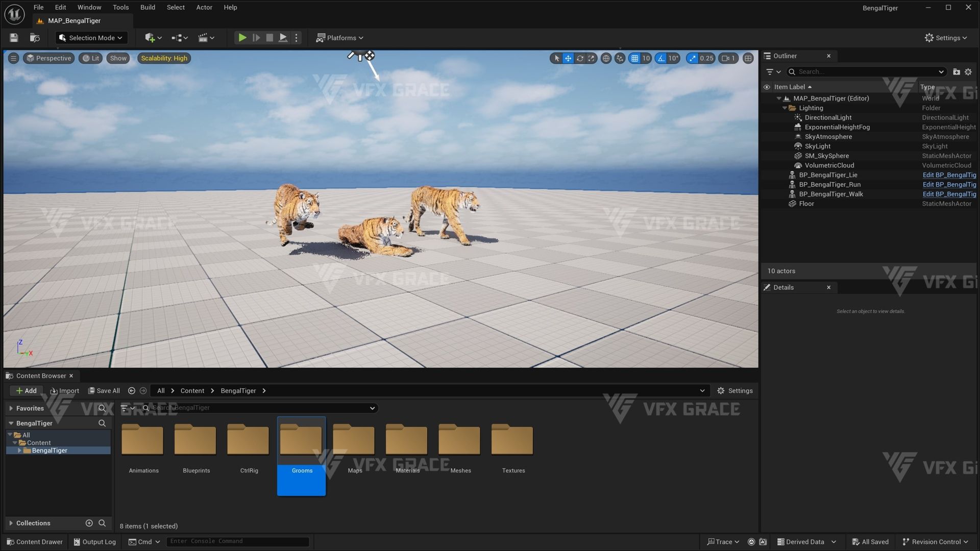
Task: Click the save current level icon
Action: (x=14, y=38)
